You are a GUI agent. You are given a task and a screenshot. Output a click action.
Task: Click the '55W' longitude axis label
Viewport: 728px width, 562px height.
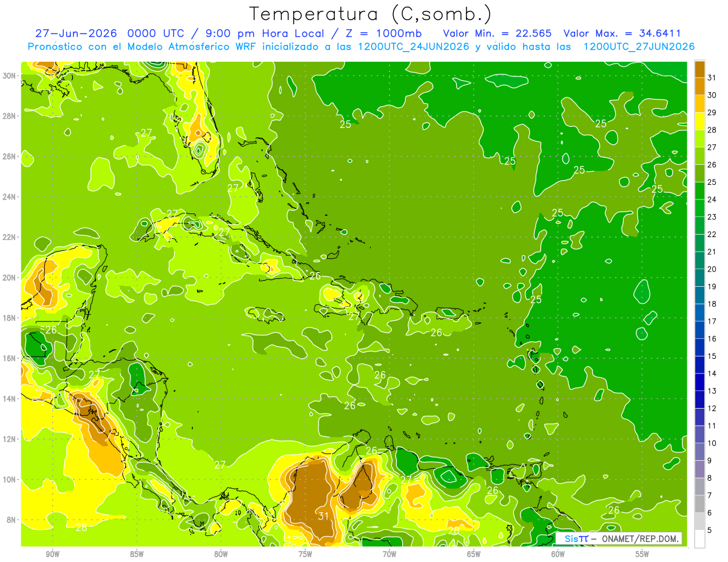(x=642, y=554)
